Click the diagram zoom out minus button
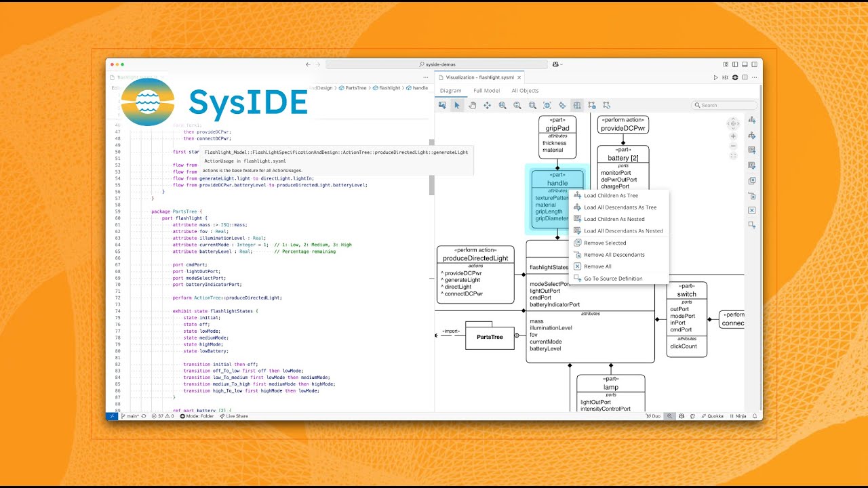This screenshot has height=488, width=868. [x=733, y=146]
